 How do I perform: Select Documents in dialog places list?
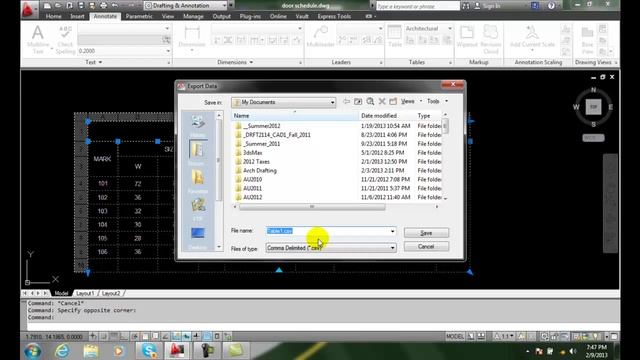click(x=198, y=153)
